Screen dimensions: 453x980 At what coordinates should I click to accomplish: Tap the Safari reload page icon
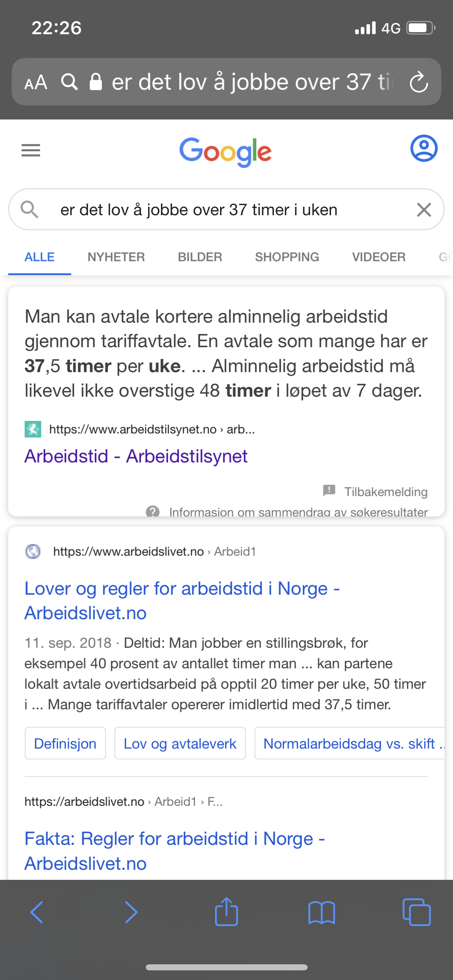(419, 82)
